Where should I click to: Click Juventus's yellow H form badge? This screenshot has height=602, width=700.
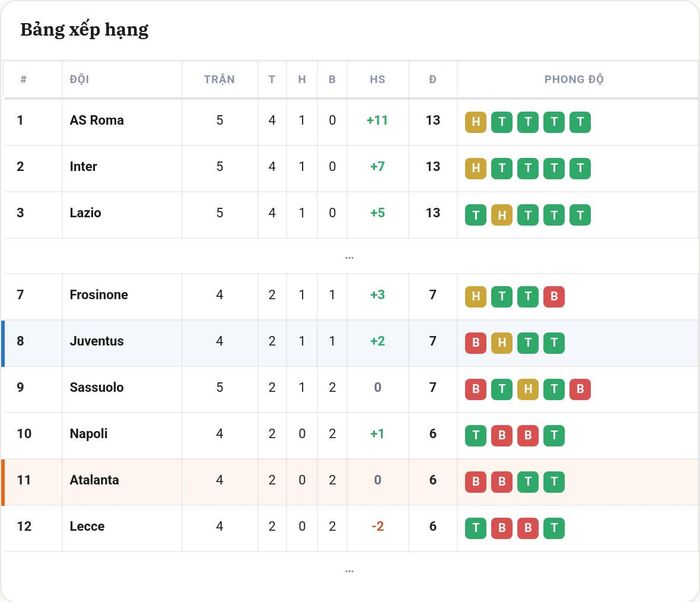point(502,343)
